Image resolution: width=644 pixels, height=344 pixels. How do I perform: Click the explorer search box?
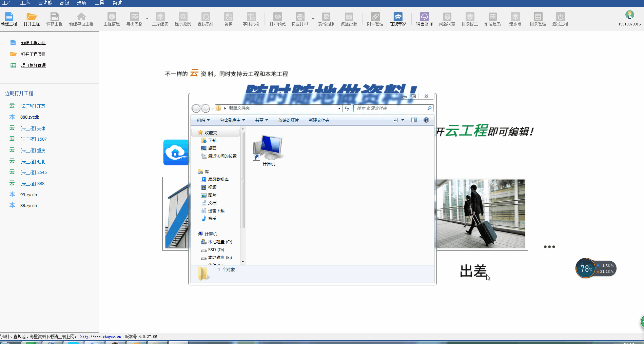click(x=390, y=108)
